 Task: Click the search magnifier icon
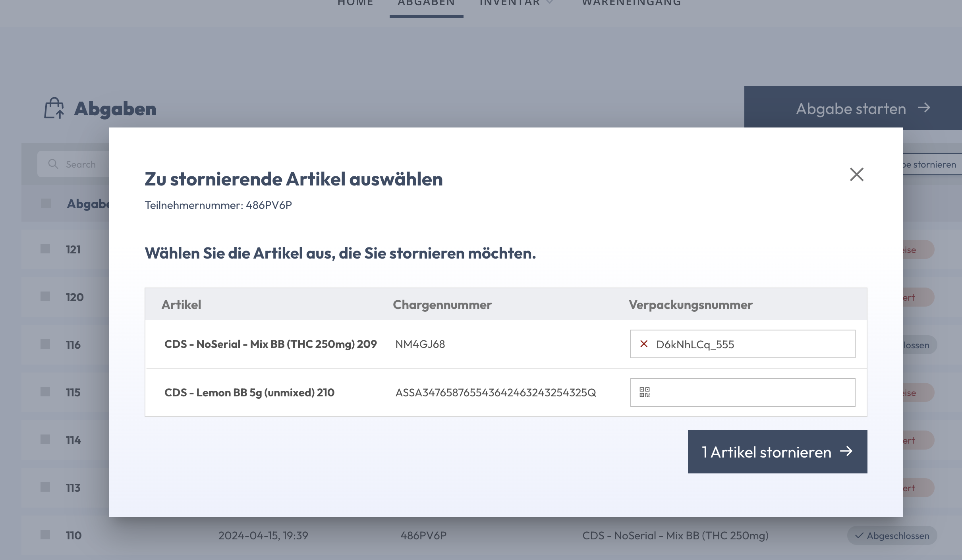coord(53,164)
